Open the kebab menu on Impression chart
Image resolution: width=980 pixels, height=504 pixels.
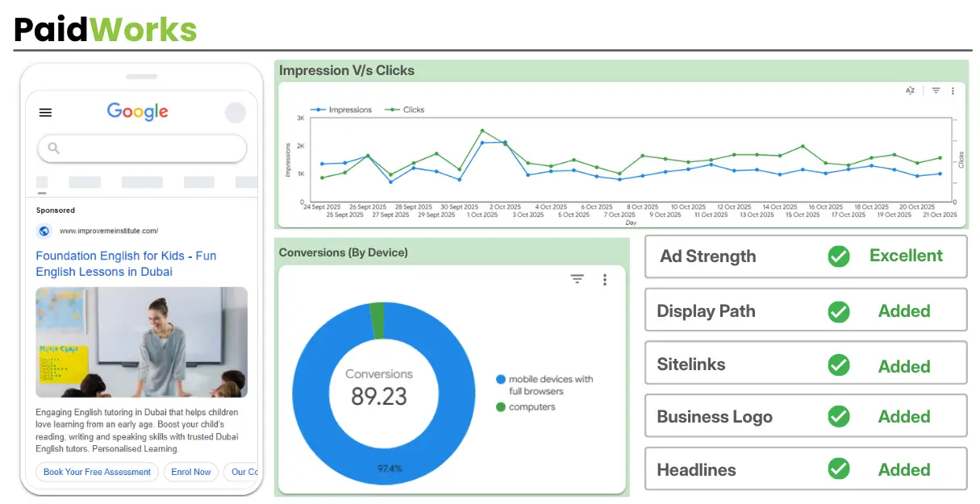tap(953, 90)
